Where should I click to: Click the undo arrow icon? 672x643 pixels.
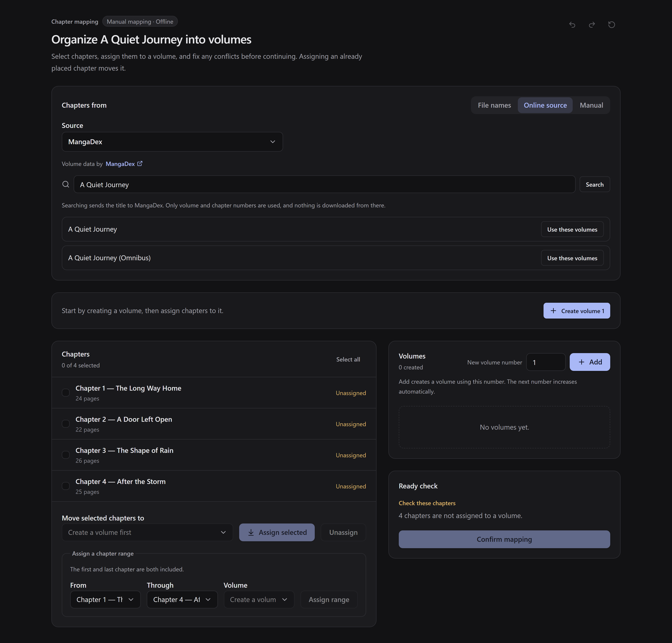[572, 25]
